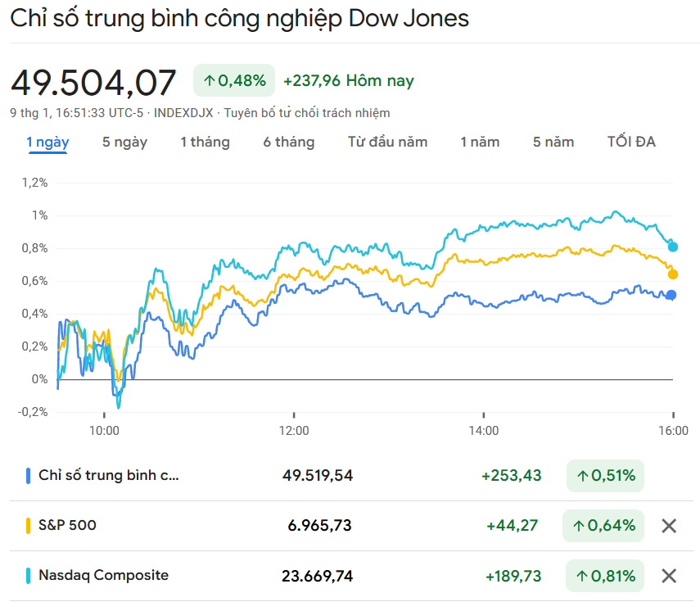
Task: Remove S&P 500 comparison with X icon
Action: tap(669, 526)
